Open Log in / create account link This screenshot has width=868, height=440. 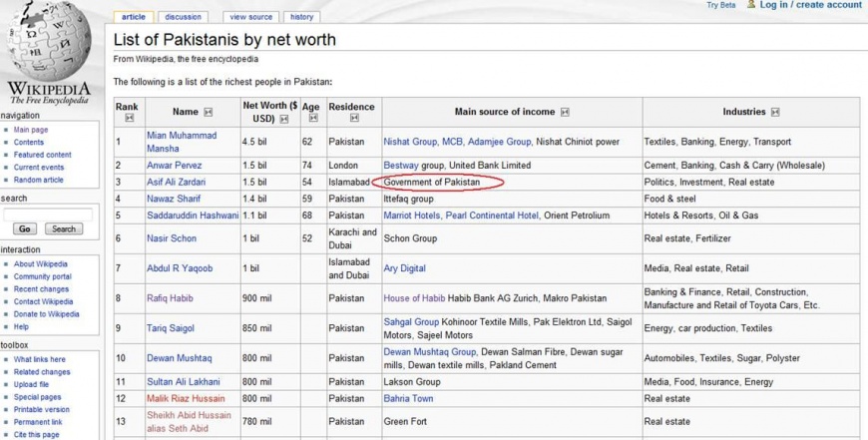click(x=810, y=5)
